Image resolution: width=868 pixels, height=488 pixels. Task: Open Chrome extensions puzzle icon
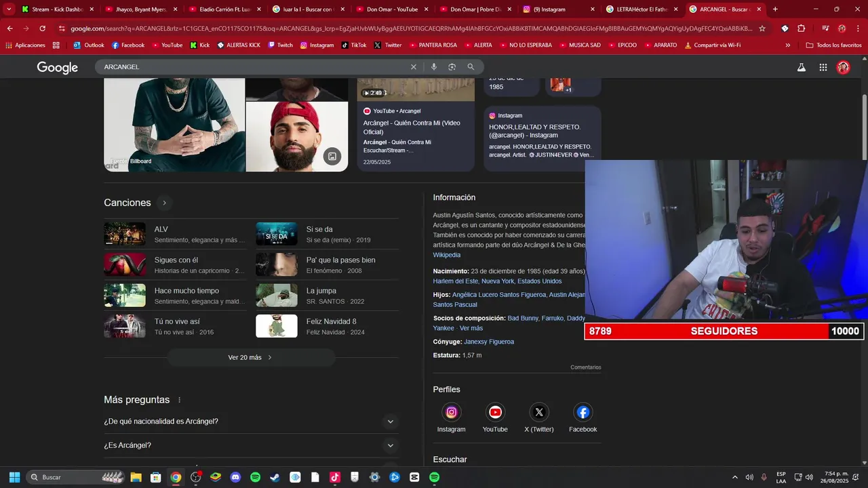click(x=802, y=28)
